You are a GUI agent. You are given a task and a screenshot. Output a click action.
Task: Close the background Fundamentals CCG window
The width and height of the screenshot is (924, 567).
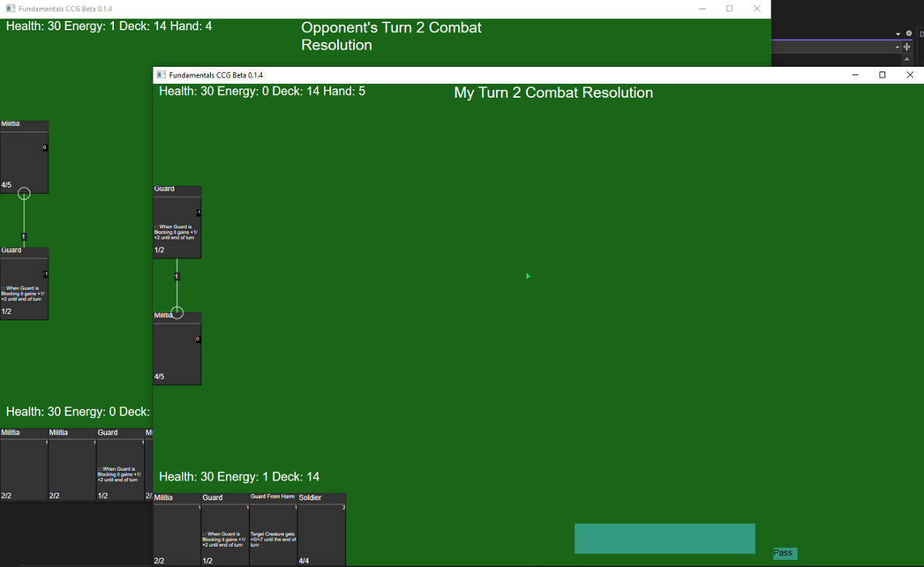click(x=757, y=9)
